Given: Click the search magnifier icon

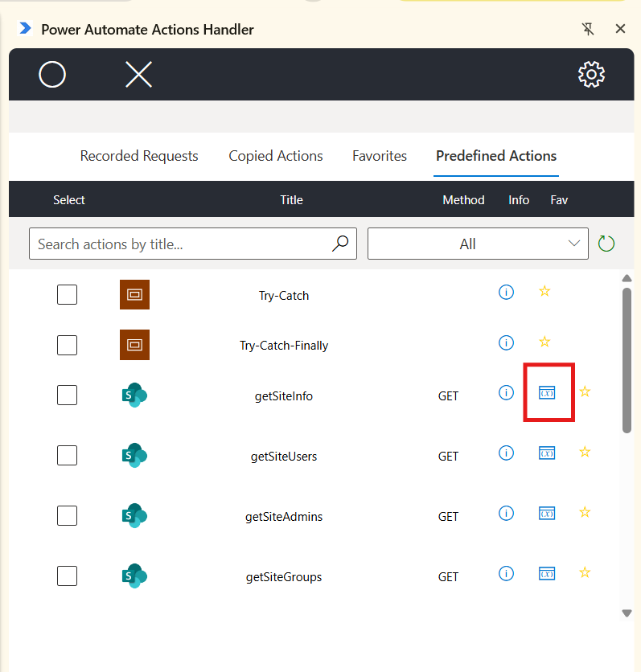Looking at the screenshot, I should coord(340,244).
